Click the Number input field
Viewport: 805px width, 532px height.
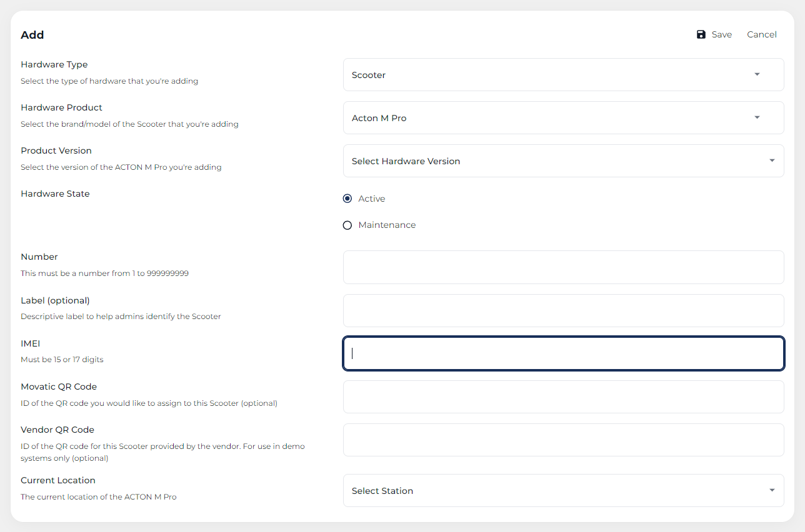coord(563,267)
